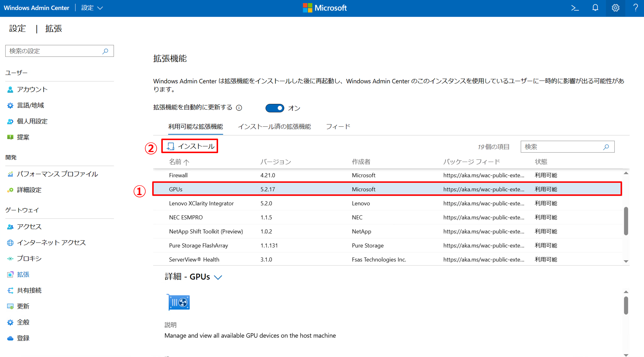Viewport: 644px width, 357px height.
Task: Click the 登録 cloud icon
Action: [10, 338]
